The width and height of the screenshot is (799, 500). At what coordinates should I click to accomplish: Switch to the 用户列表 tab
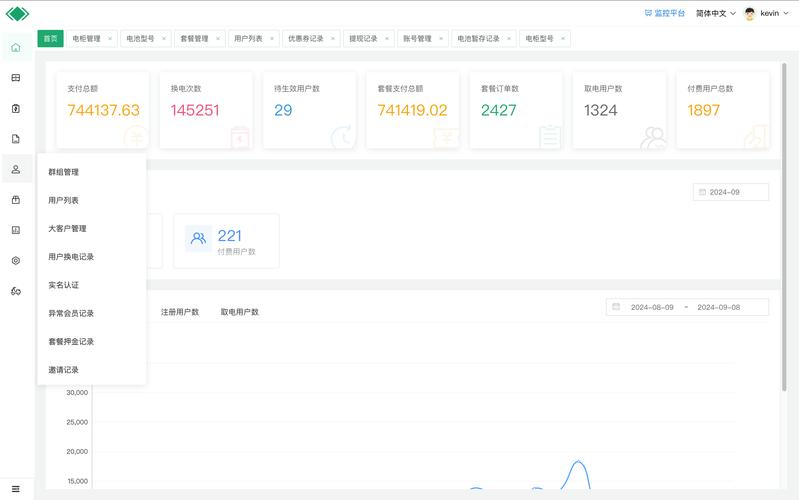[x=248, y=39]
